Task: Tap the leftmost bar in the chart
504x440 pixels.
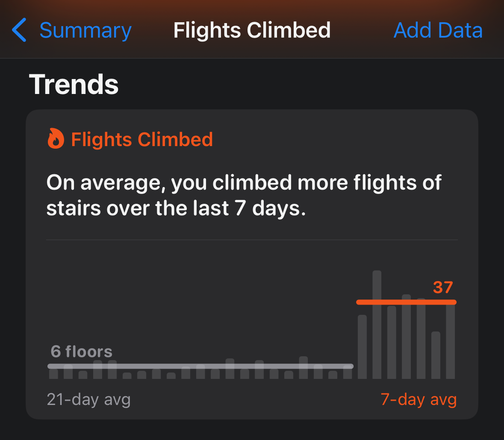Action: tap(53, 374)
